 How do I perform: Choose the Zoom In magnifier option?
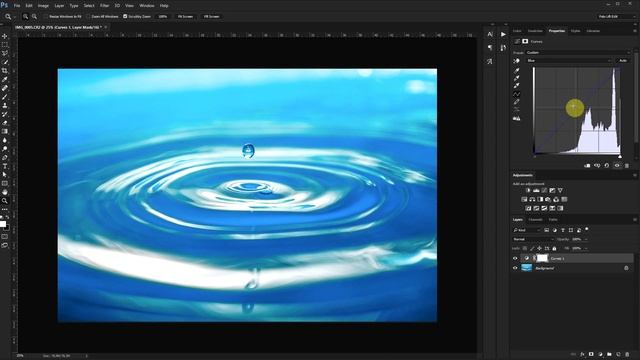point(25,17)
